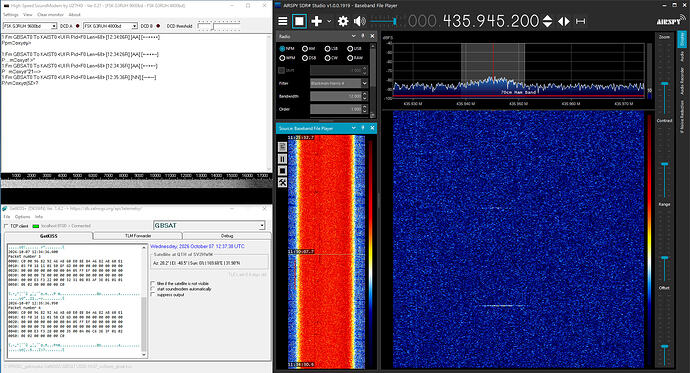Open the tools icon in file player panel

283,182
